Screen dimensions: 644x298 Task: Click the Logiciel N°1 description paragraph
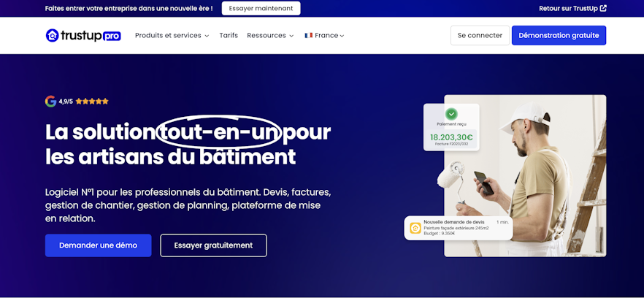188,205
